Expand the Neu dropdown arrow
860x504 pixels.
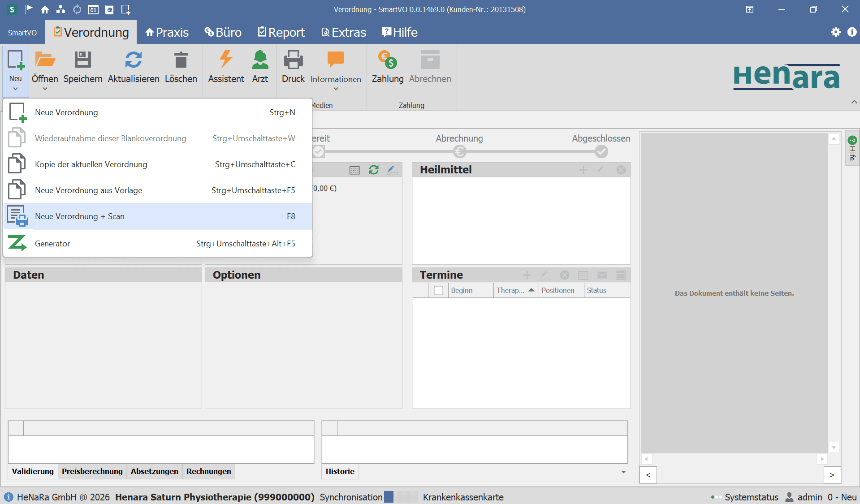pos(16,89)
